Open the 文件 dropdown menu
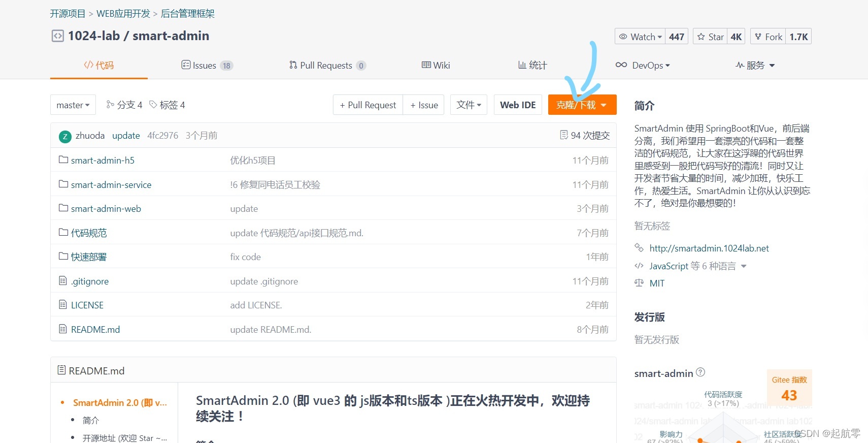Image resolution: width=868 pixels, height=443 pixels. (469, 105)
